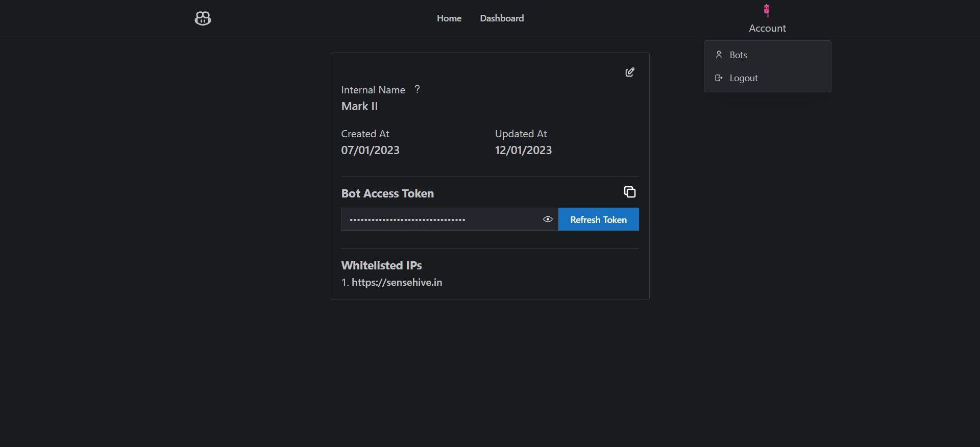
Task: Click the created date 07/01/2023
Action: pyautogui.click(x=370, y=151)
